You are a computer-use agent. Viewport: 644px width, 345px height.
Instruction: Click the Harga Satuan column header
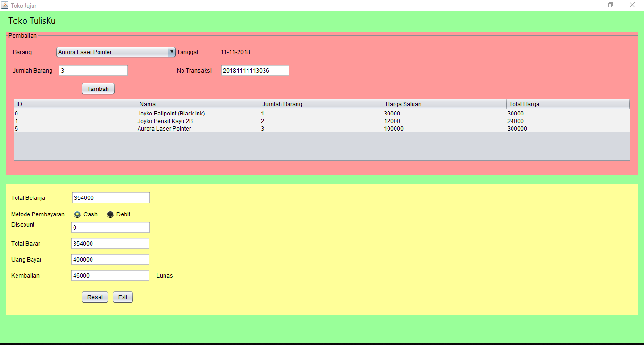coord(445,104)
